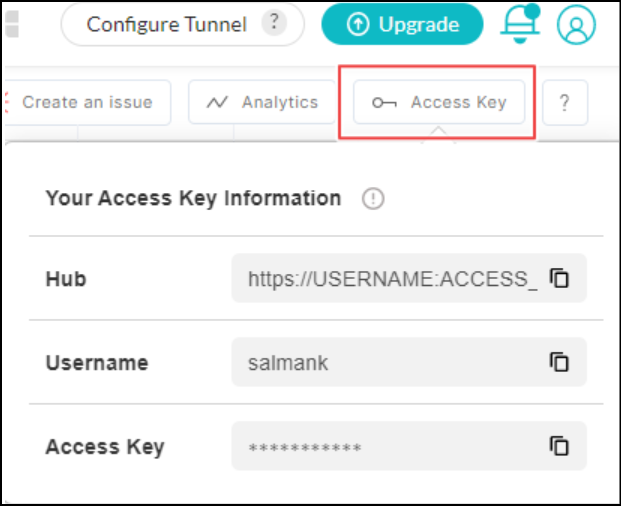The image size is (621, 506).
Task: Toggle the Access Key popup
Action: [439, 102]
